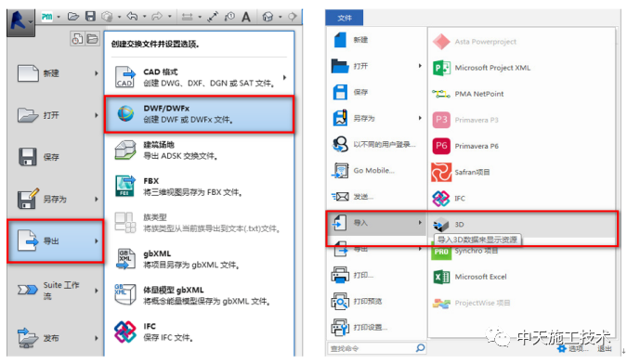
Task: Open the Revit application menu button
Action: [20, 22]
